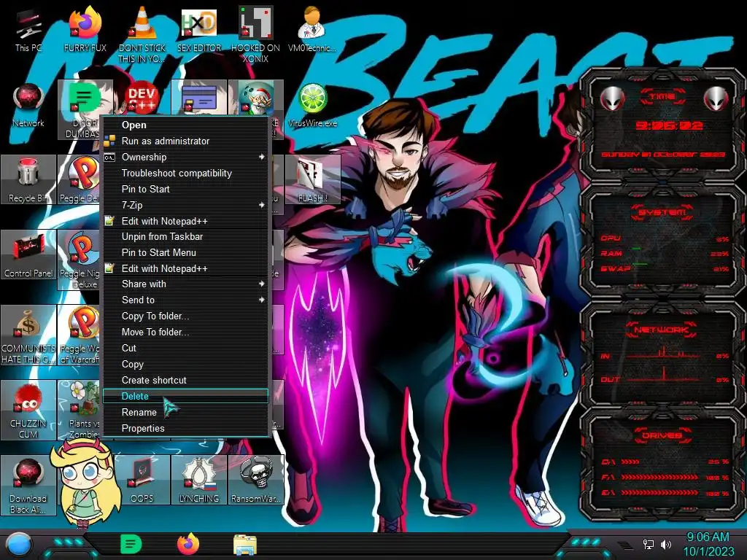Screen dimensions: 747x560
Task: Click the Star Butterfly desktop mascot
Action: point(86,481)
